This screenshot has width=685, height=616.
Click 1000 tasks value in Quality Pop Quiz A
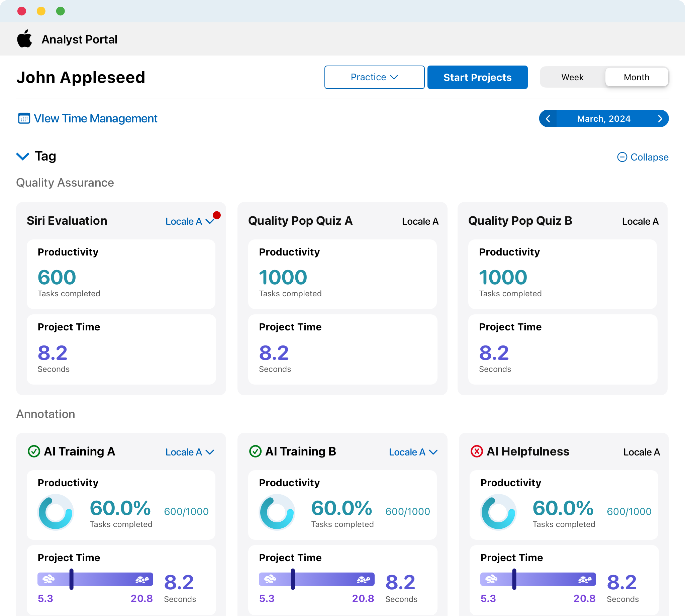pos(283,277)
